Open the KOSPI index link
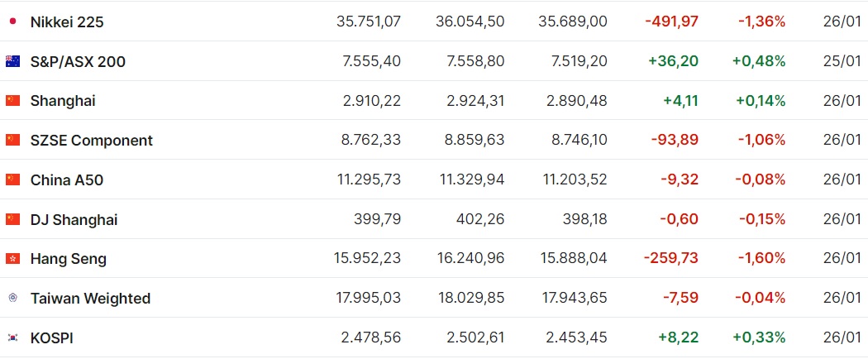The image size is (868, 359). (x=52, y=338)
